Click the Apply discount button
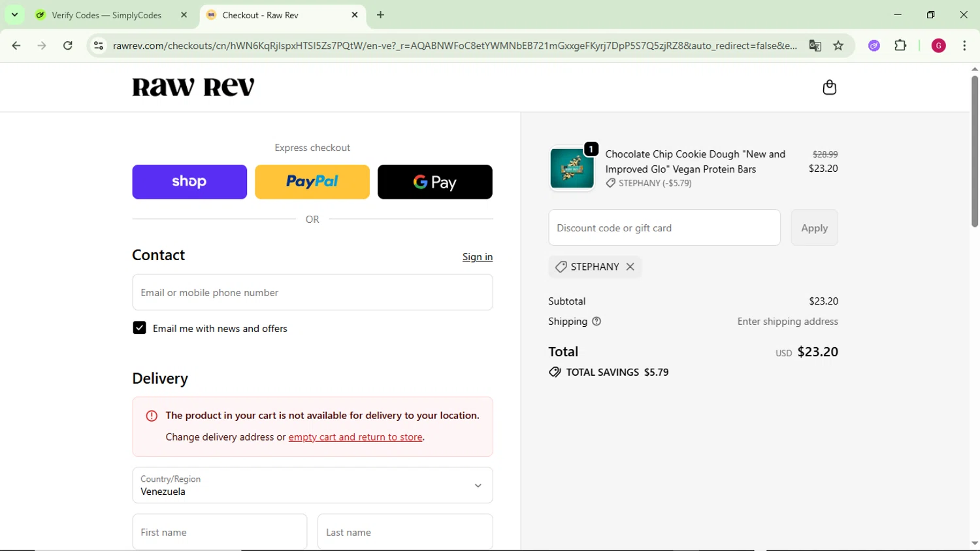This screenshot has height=551, width=980. [x=814, y=227]
